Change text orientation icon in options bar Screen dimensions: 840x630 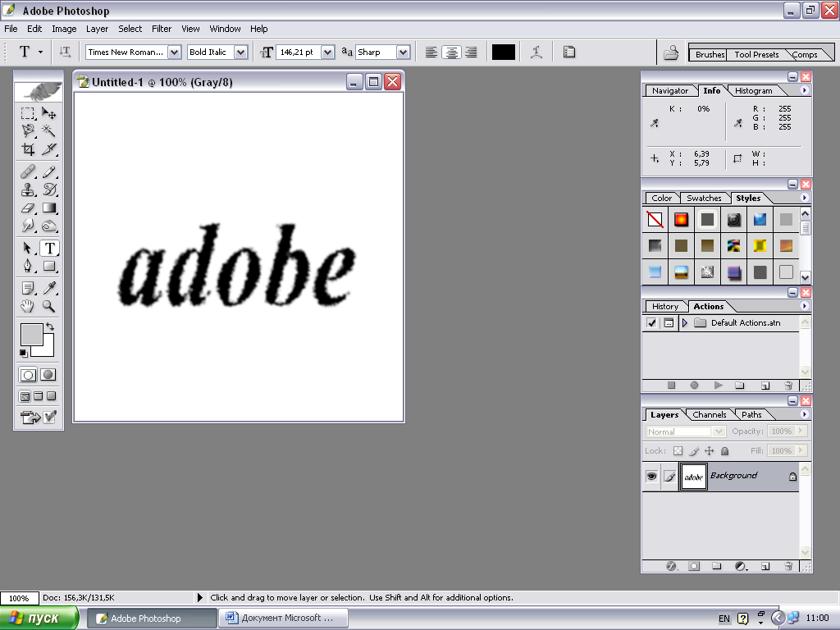[65, 52]
